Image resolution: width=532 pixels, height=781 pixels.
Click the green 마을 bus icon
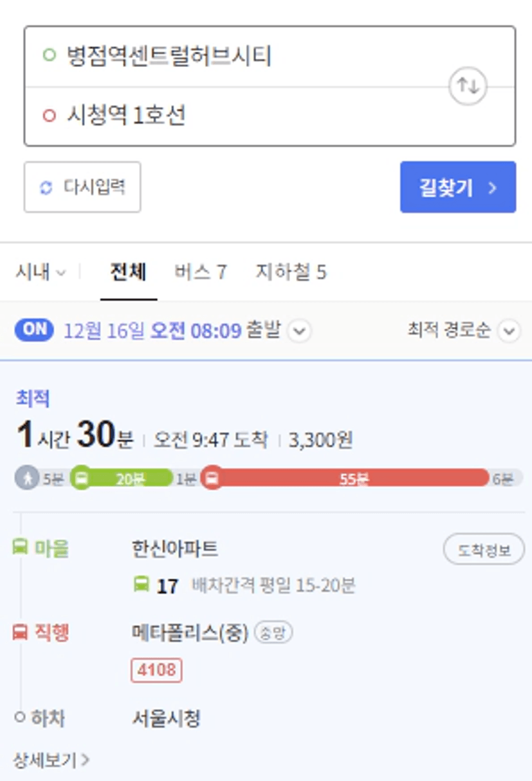click(x=20, y=548)
